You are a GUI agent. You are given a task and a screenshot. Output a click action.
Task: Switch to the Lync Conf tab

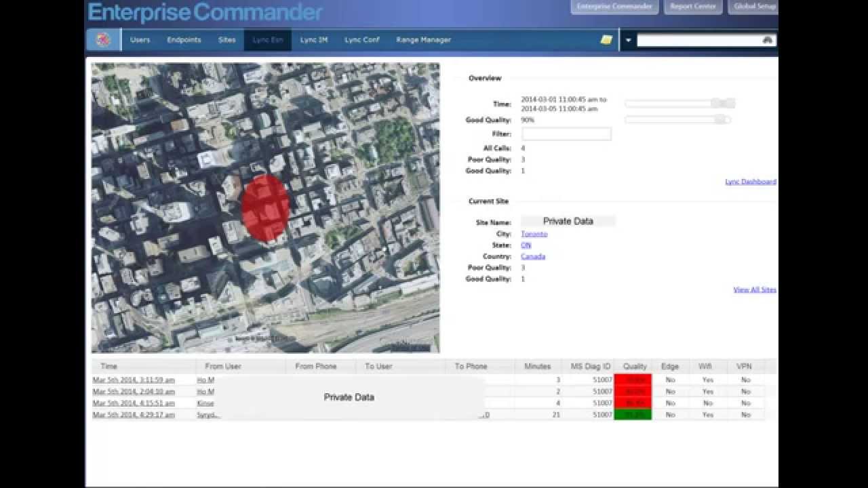pyautogui.click(x=362, y=40)
